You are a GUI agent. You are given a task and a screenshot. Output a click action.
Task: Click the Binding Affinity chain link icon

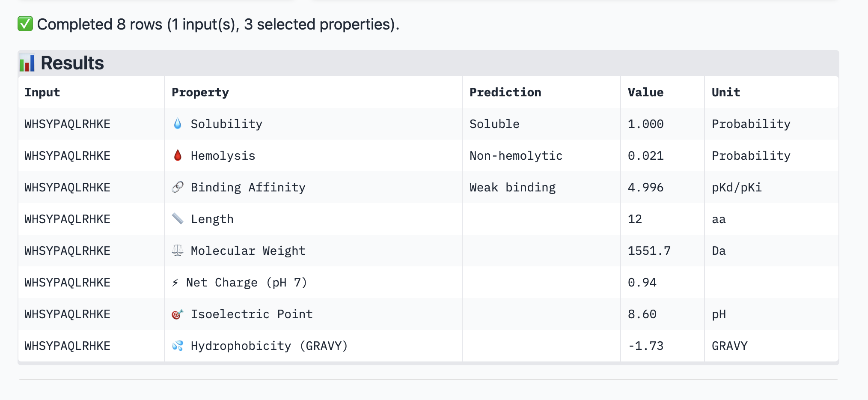coord(178,187)
